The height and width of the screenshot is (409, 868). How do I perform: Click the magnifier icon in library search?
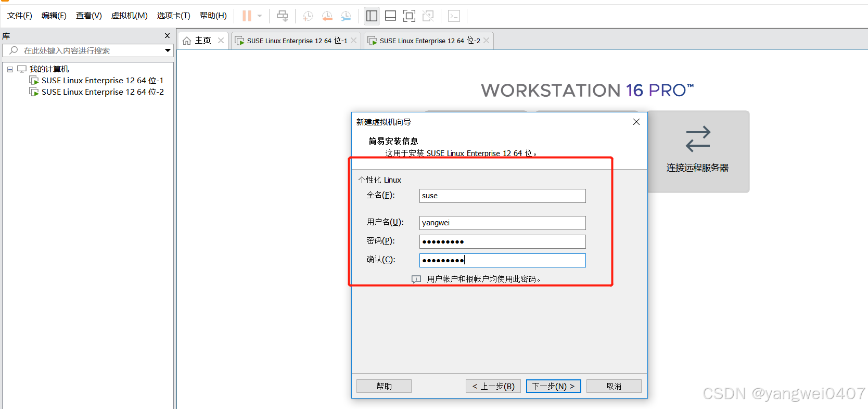pyautogui.click(x=14, y=50)
